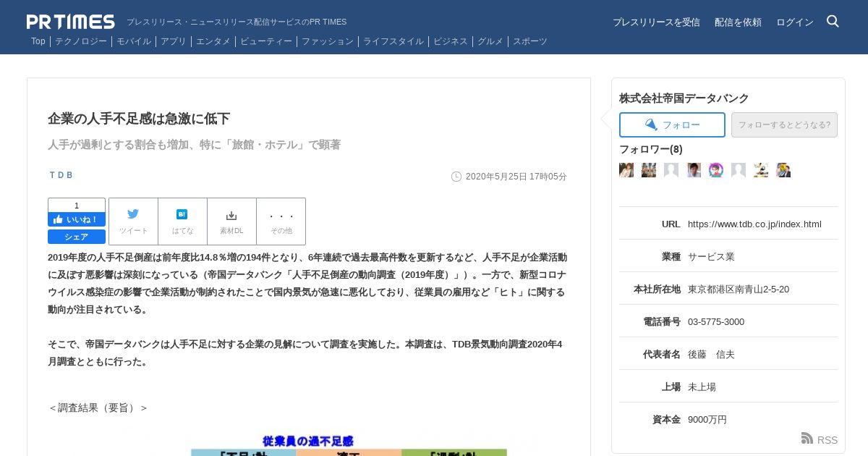The image size is (868, 456).
Task: Open the ファッション category
Action: coord(328,41)
